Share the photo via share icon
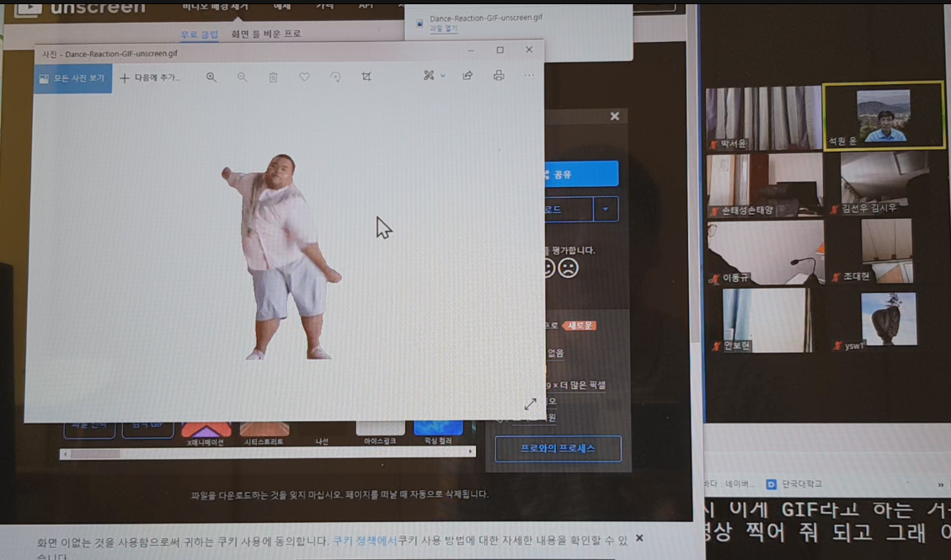This screenshot has height=560, width=951. 467,76
